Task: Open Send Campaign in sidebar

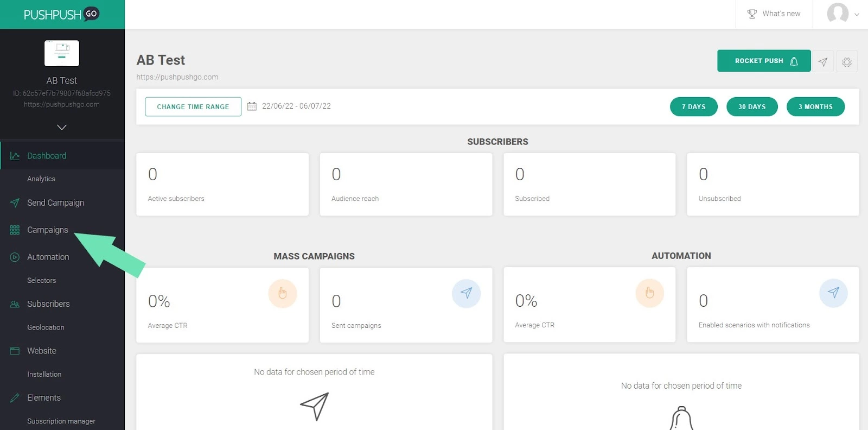Action: (55, 203)
